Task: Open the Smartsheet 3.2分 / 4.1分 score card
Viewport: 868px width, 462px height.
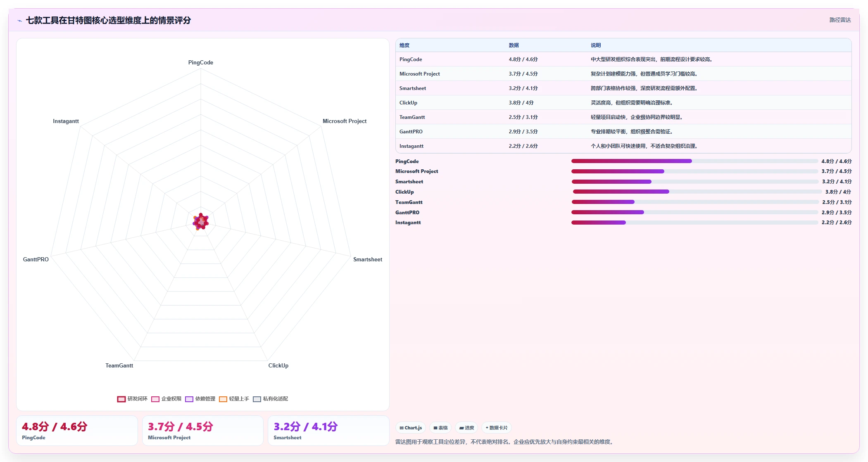Action: tap(328, 431)
